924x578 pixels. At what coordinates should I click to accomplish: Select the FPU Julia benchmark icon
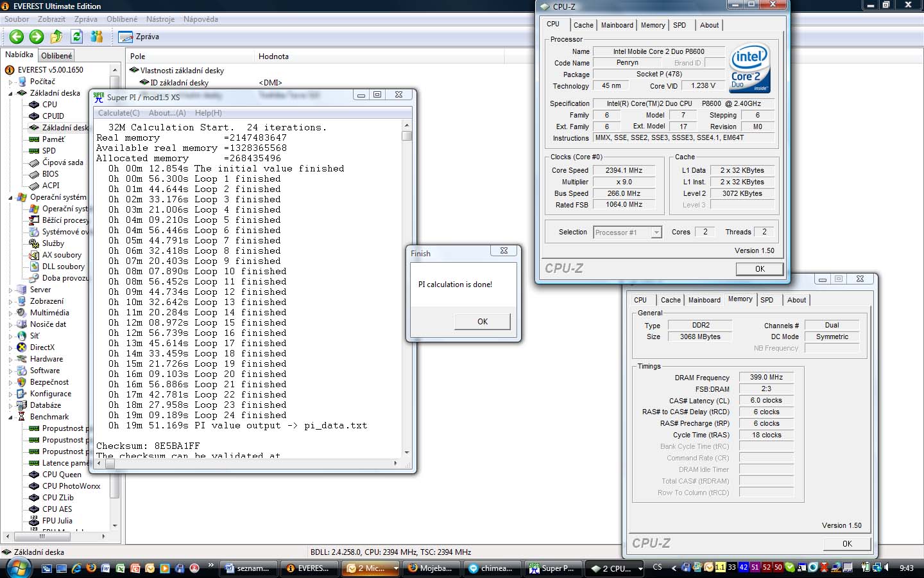(35, 521)
